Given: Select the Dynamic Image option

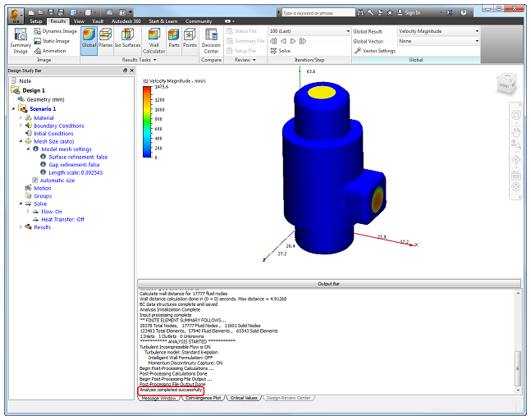Looking at the screenshot, I should tap(55, 31).
